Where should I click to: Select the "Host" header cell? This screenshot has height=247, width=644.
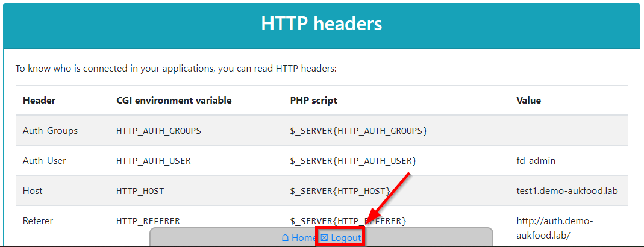[33, 191]
